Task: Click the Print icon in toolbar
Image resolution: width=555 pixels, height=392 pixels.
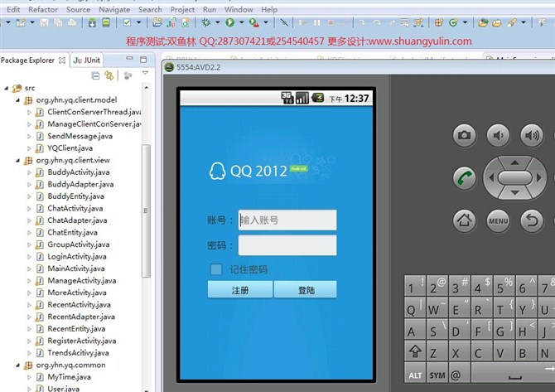Action: pos(72,22)
